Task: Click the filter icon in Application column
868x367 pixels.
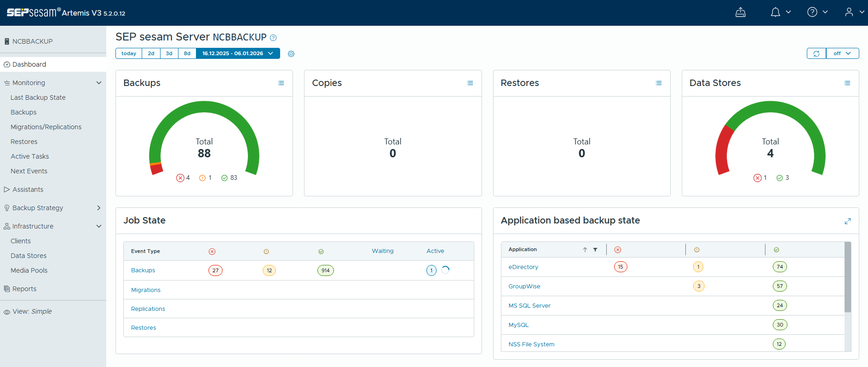Action: coord(595,250)
